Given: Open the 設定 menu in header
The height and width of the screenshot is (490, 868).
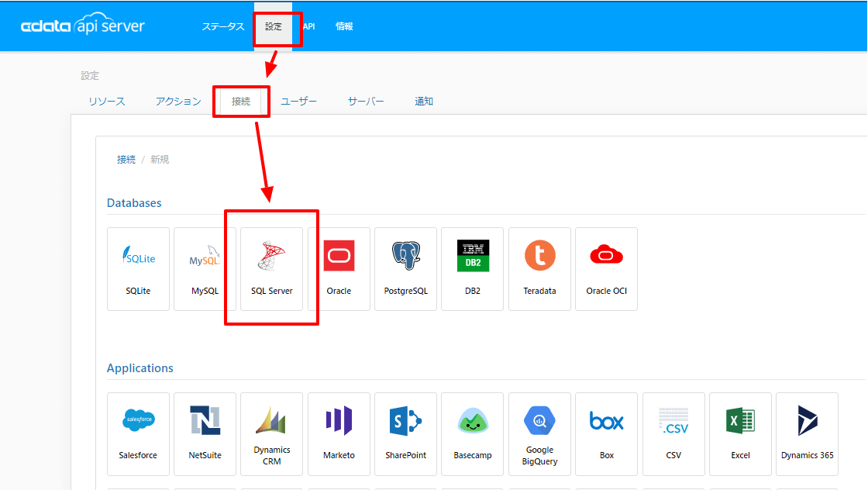Looking at the screenshot, I should pos(274,26).
